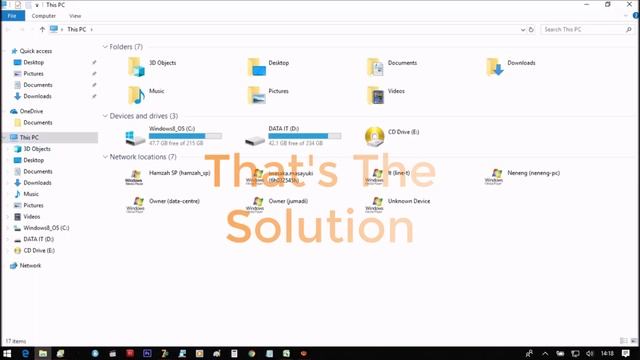The height and width of the screenshot is (360, 640).
Task: Click the File Explorer taskbar icon
Action: [x=42, y=353]
